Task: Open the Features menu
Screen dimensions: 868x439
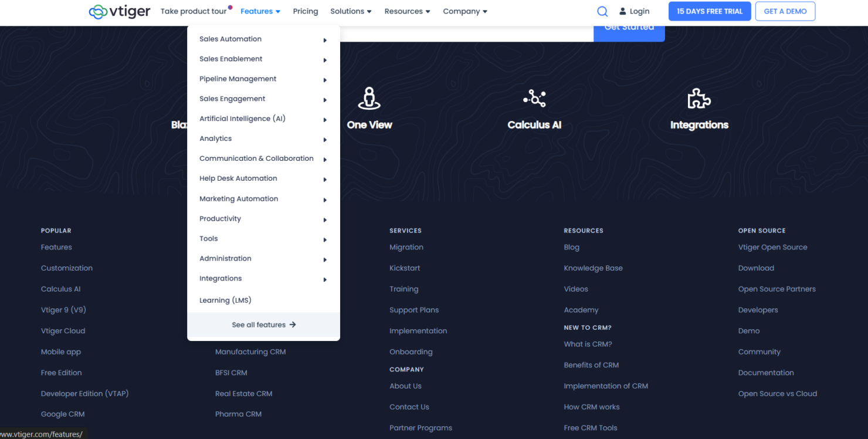Action: pyautogui.click(x=260, y=11)
